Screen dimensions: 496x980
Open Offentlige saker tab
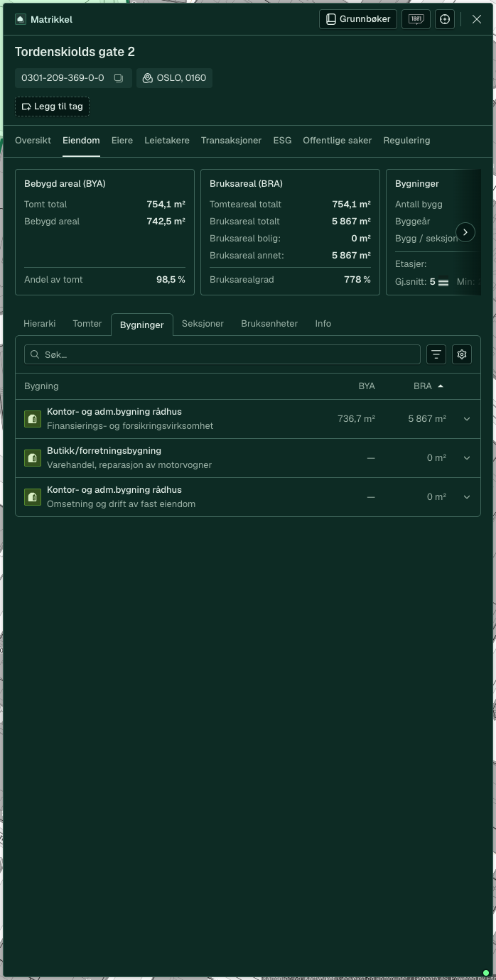tap(337, 141)
